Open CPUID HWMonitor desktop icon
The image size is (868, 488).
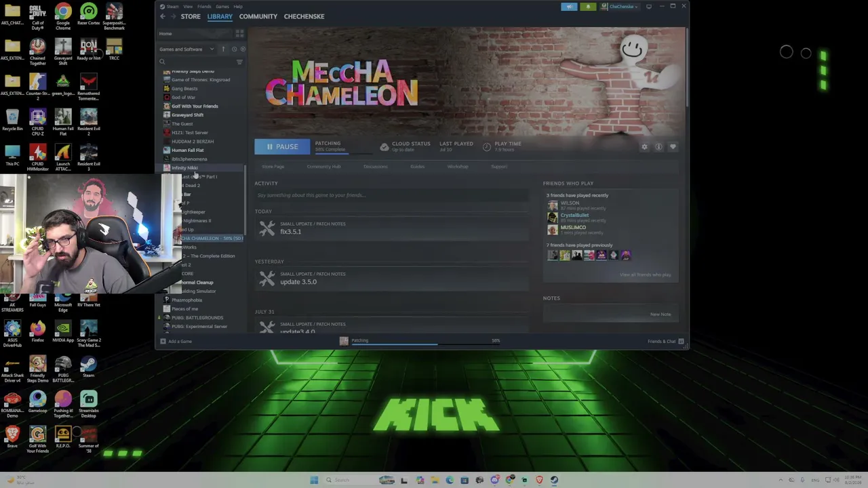[37, 156]
